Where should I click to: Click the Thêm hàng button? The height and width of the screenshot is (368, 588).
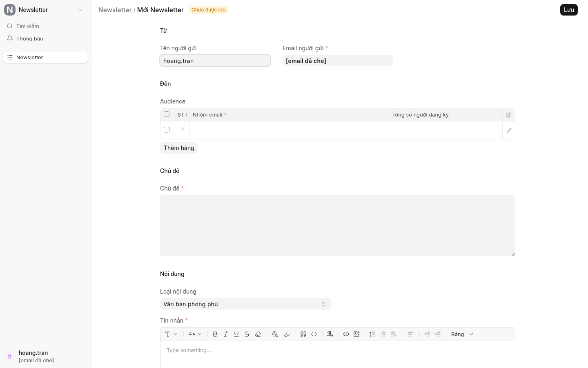(179, 148)
